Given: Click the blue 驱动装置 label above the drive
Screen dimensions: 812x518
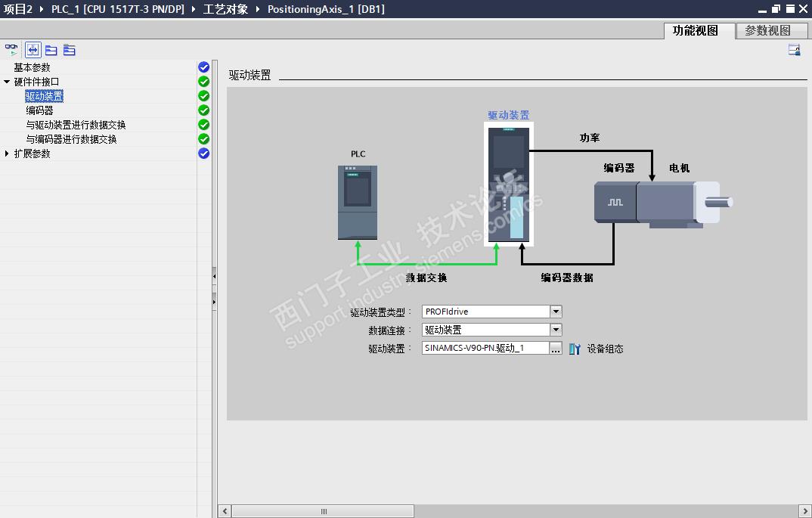Looking at the screenshot, I should click(x=509, y=115).
